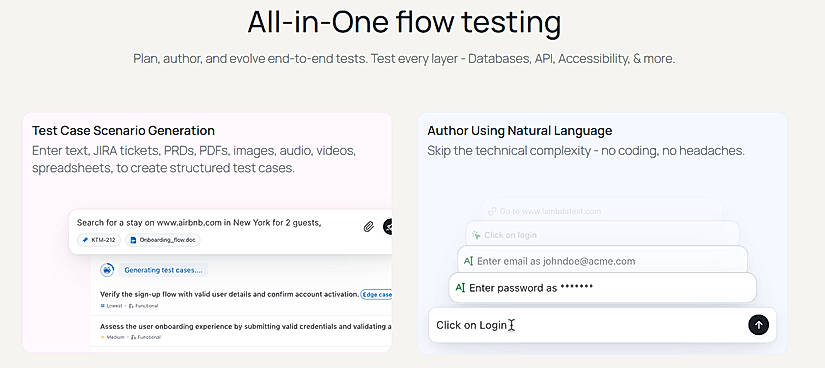Click the 'Generating test cases....' status label
Viewport: 825px width, 368px height.
[163, 271]
